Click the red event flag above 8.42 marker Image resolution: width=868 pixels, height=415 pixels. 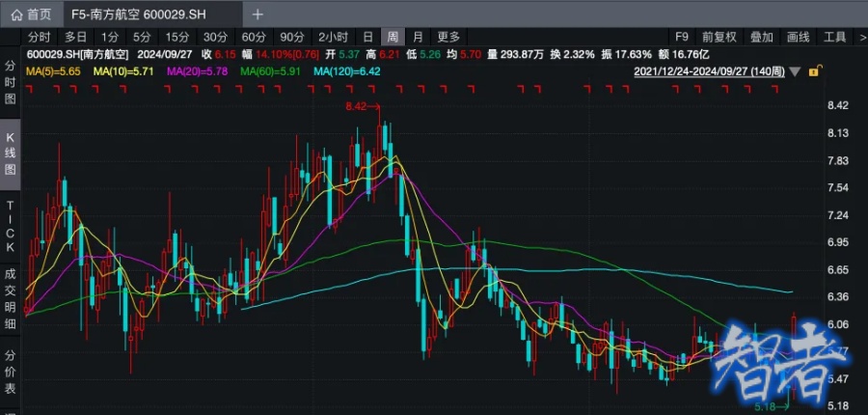click(372, 89)
